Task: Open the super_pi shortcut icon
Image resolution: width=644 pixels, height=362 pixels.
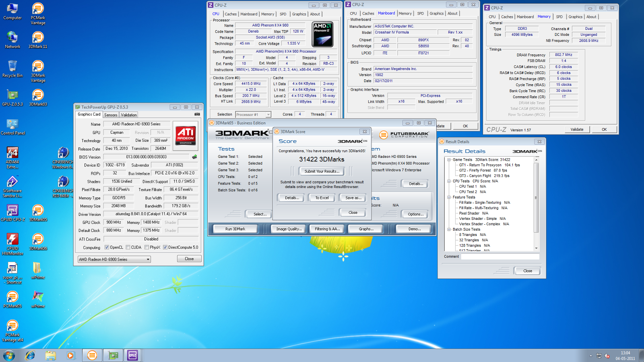Action: [12, 273]
